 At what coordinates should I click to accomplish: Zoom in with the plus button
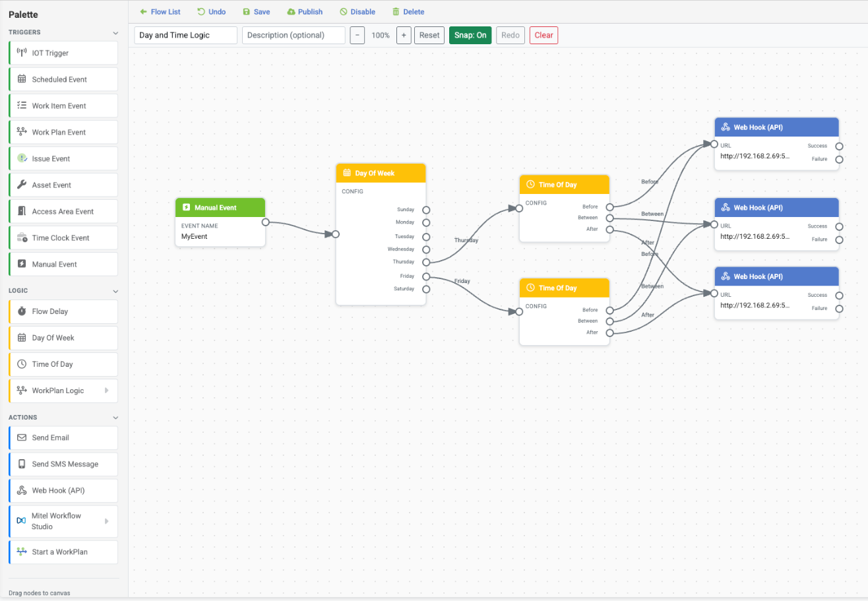(404, 35)
